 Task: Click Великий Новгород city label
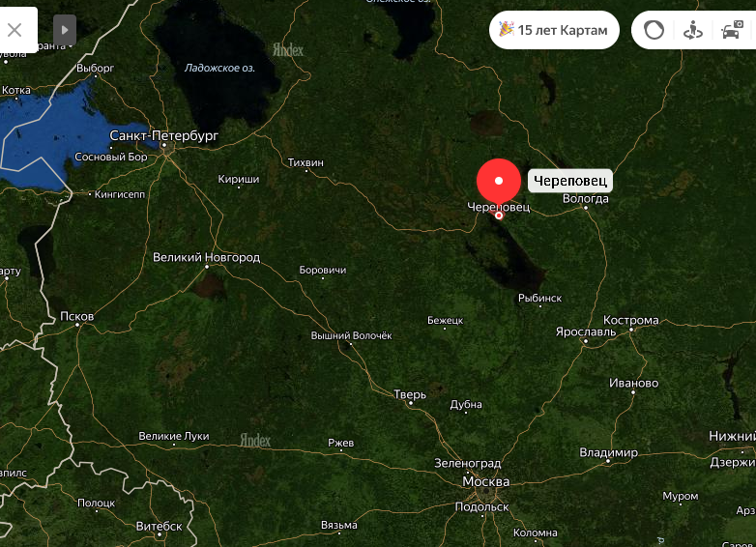coord(206,257)
